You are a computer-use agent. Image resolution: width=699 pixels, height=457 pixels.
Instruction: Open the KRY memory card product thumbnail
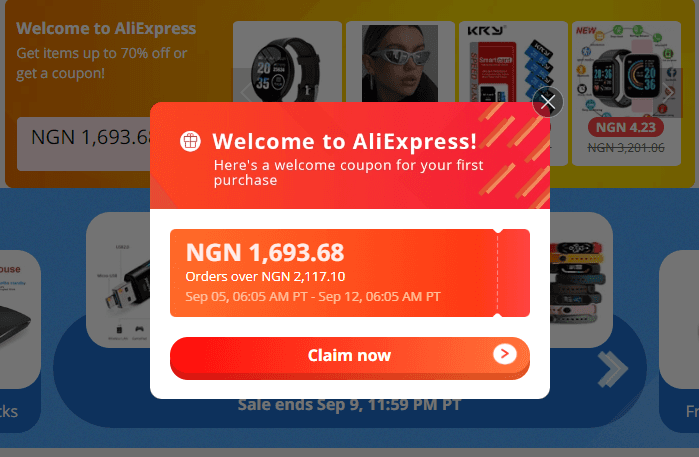(x=513, y=62)
